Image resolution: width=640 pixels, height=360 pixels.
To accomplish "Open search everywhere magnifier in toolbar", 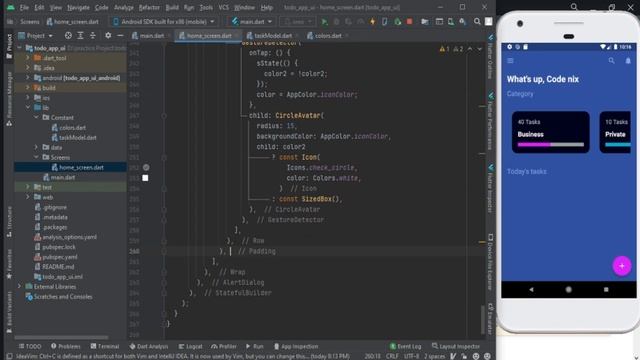I will click(477, 22).
